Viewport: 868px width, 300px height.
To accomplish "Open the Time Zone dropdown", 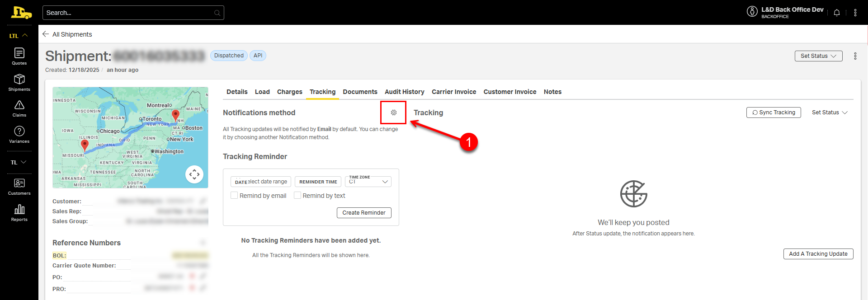I will [x=368, y=181].
